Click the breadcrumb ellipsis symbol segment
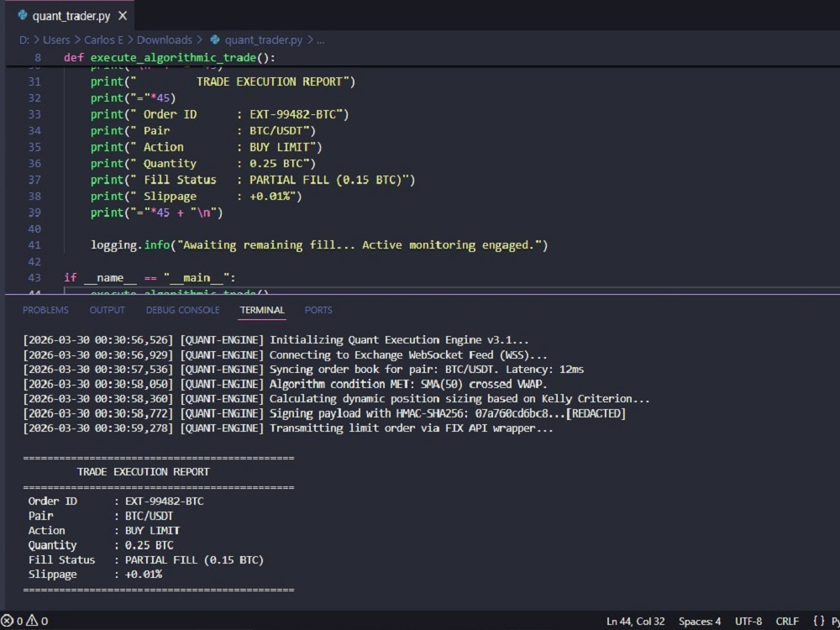This screenshot has height=630, width=840. click(320, 40)
